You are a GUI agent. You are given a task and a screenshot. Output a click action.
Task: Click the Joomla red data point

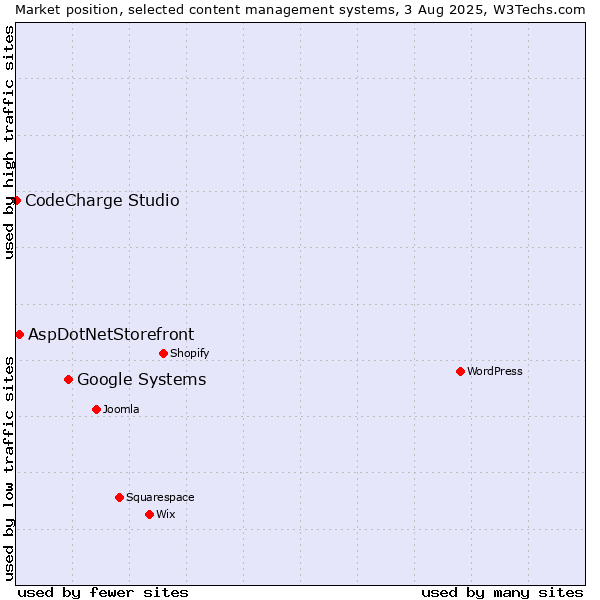click(x=96, y=410)
